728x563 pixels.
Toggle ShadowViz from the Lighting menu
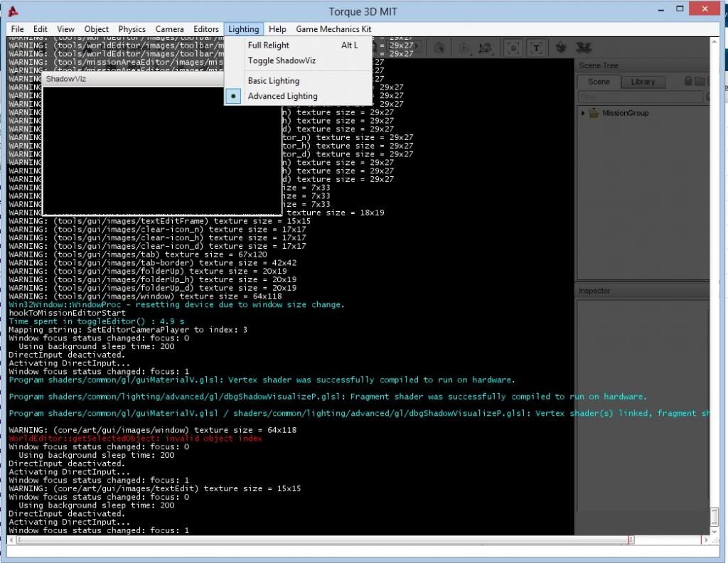click(x=282, y=60)
